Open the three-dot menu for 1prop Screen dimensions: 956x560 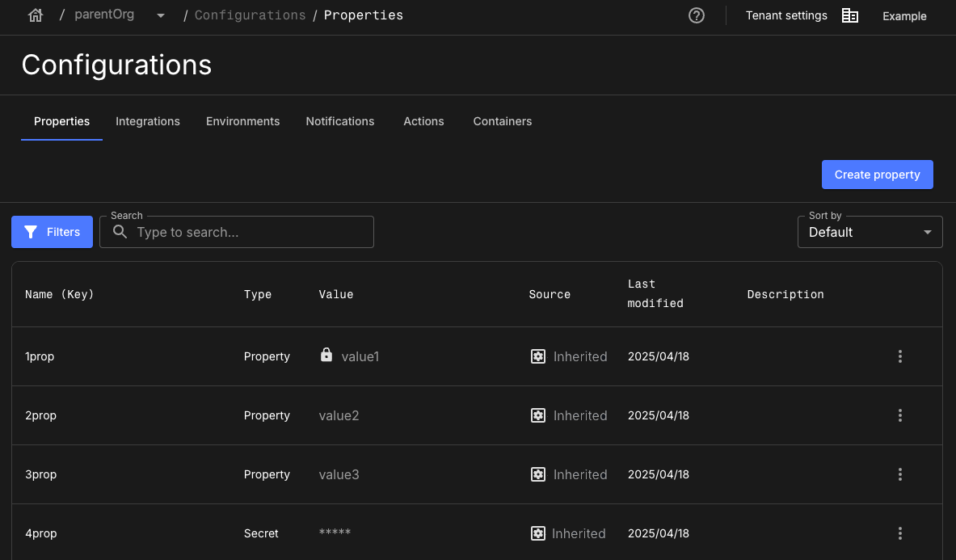(x=899, y=356)
